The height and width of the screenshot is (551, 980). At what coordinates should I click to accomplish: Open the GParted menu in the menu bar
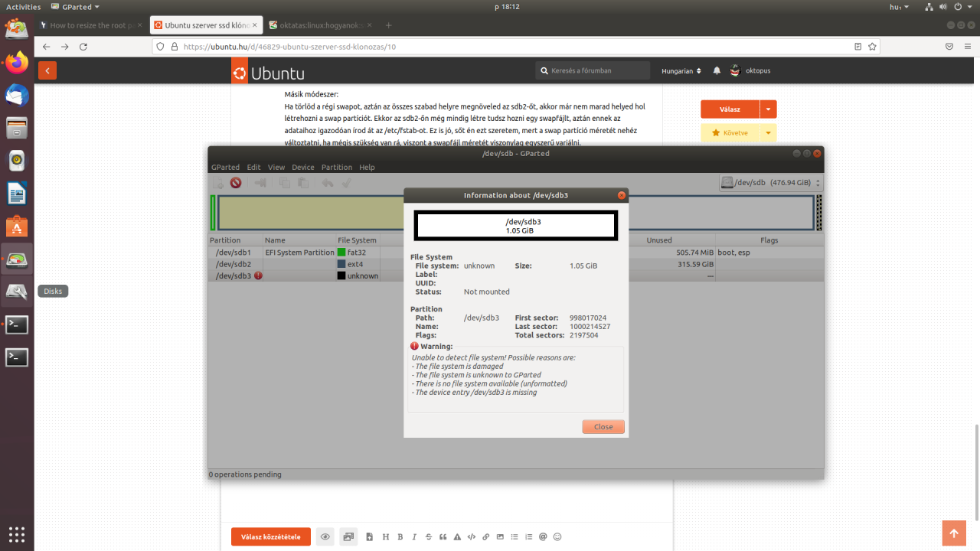[x=225, y=167]
